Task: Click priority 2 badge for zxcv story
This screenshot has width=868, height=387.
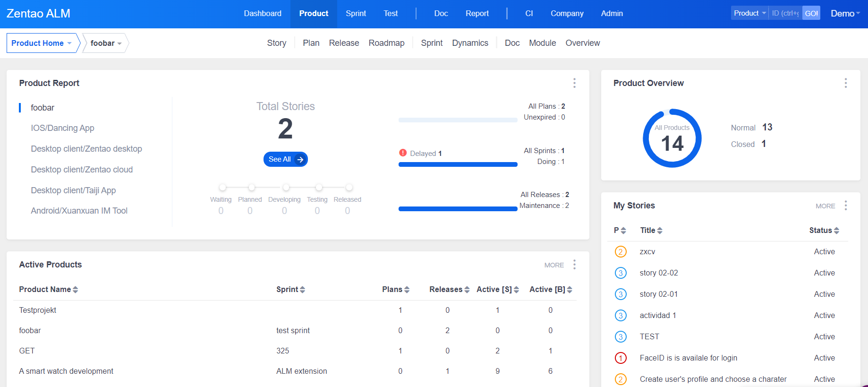Action: 621,252
